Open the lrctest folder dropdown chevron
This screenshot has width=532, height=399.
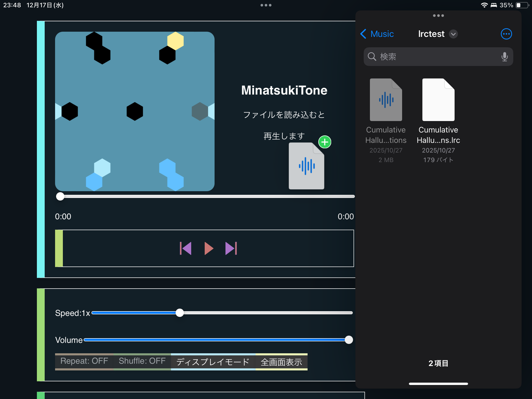coord(454,34)
